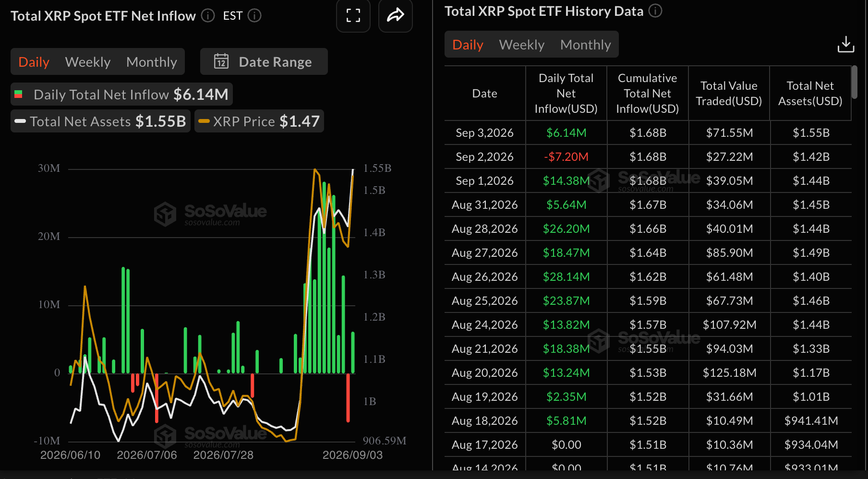Screen dimensions: 868x479
Task: Toggle Total Net Assets line
Action: (x=101, y=121)
